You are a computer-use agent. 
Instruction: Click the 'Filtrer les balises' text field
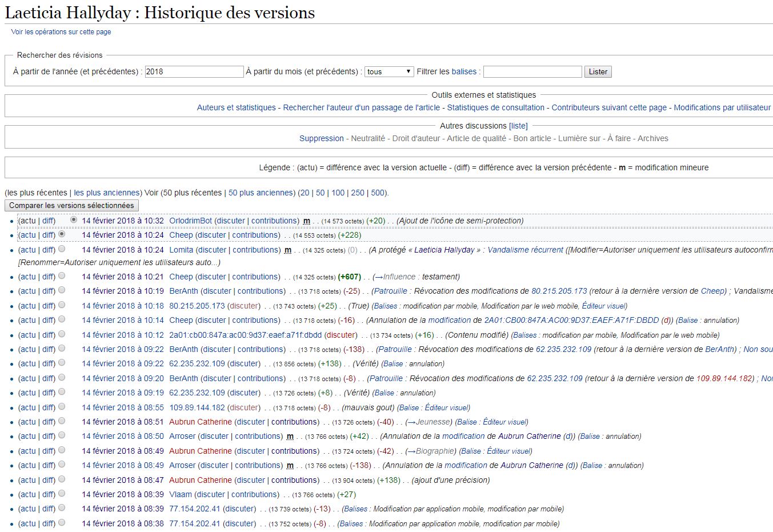click(532, 71)
